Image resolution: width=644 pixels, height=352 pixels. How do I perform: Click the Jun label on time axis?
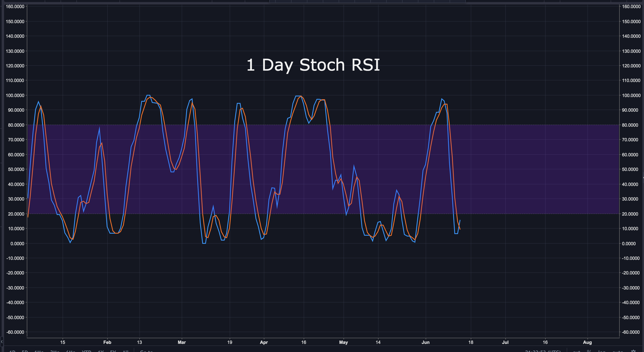tap(425, 342)
